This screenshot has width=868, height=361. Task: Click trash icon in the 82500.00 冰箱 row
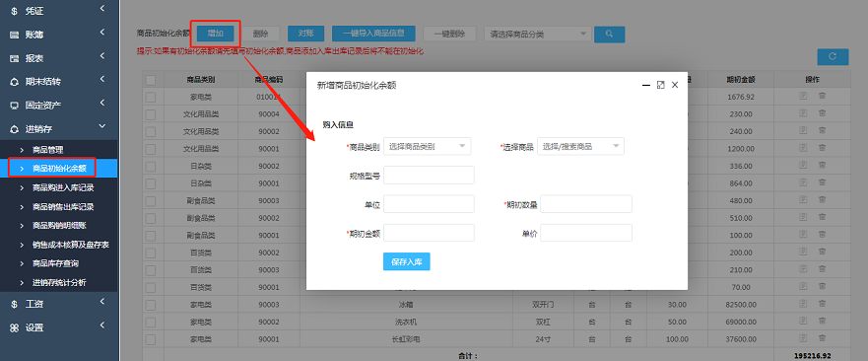(822, 304)
